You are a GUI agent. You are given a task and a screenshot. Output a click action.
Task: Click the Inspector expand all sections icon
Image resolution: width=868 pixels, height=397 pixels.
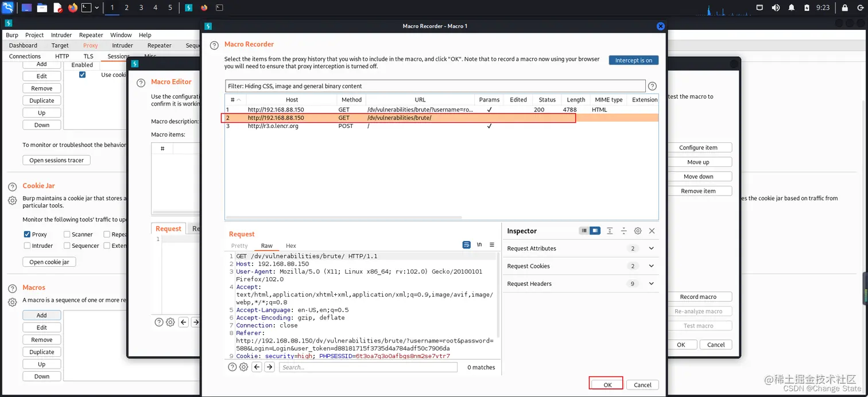click(610, 231)
